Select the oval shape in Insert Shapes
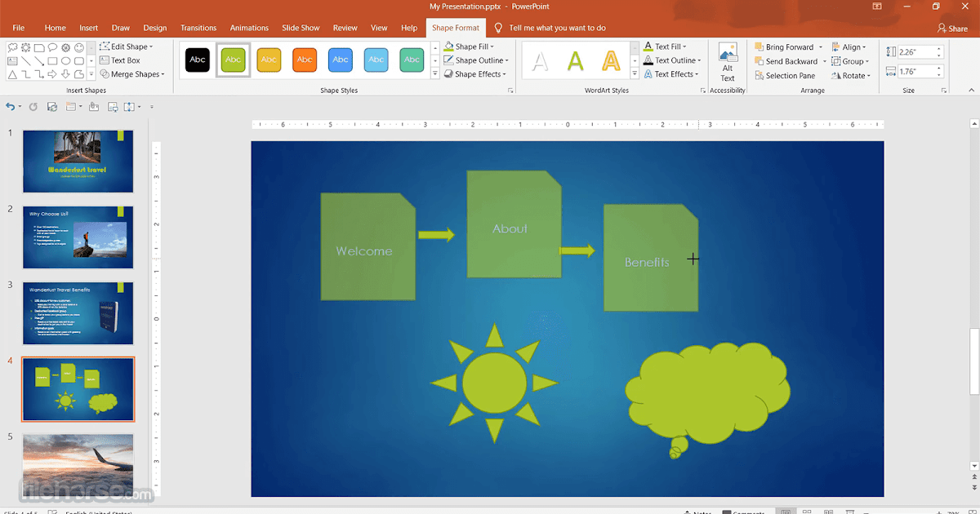The height and width of the screenshot is (514, 980). (x=66, y=61)
